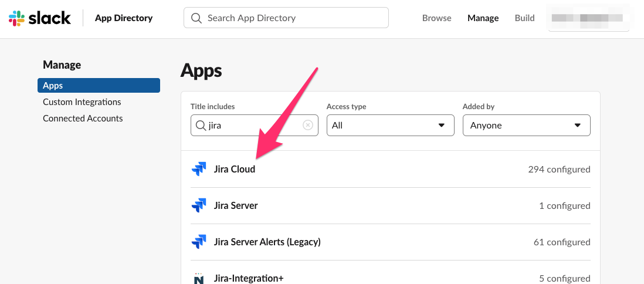Image resolution: width=644 pixels, height=284 pixels.
Task: Open Connected Accounts in sidebar
Action: coord(83,119)
